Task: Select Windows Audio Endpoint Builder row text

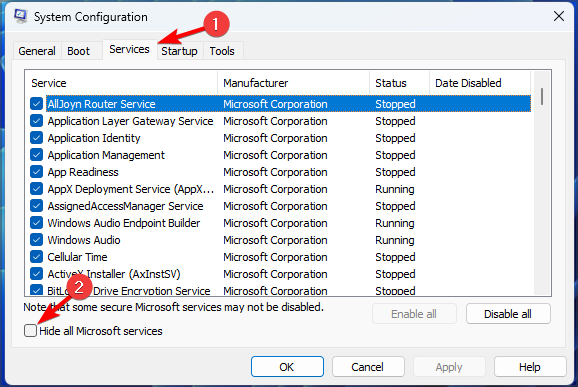Action: pos(124,223)
